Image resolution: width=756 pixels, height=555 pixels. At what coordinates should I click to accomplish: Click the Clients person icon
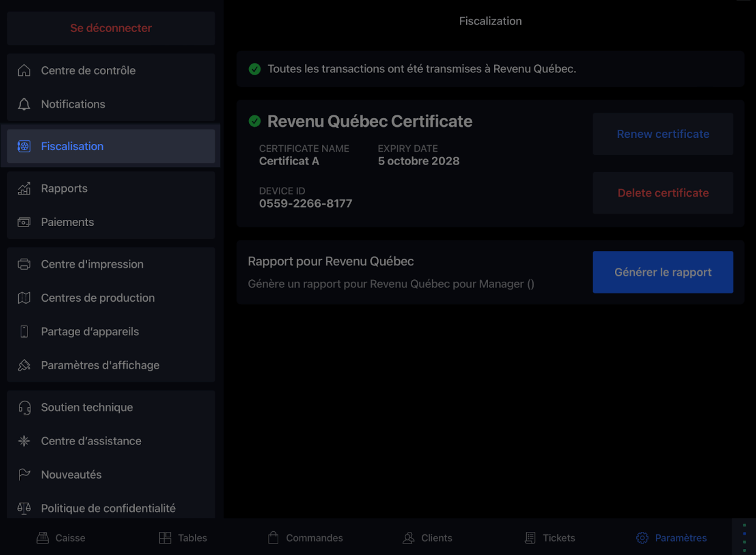[x=408, y=538]
